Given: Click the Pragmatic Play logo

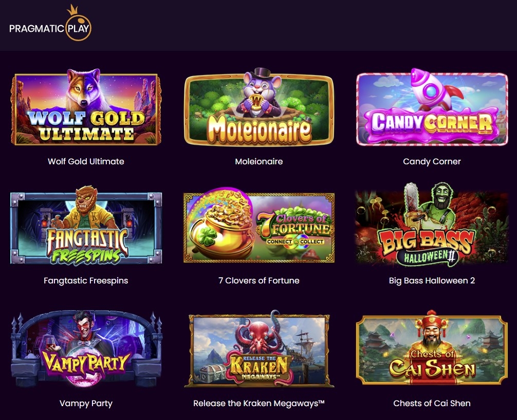Looking at the screenshot, I should click(x=50, y=23).
